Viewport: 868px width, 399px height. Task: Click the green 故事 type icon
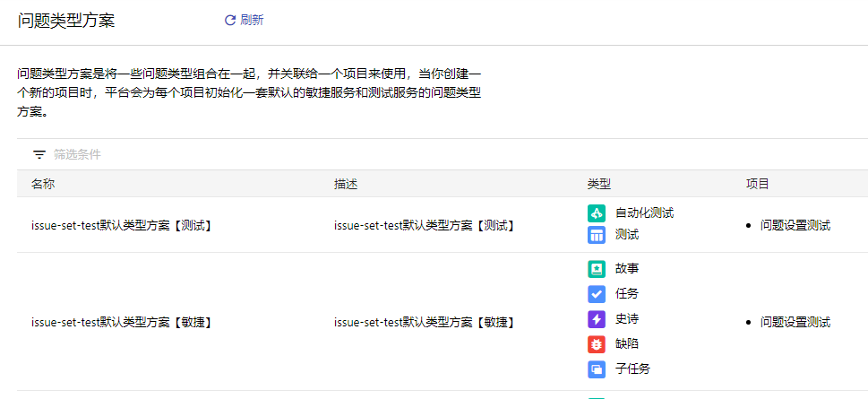point(597,269)
